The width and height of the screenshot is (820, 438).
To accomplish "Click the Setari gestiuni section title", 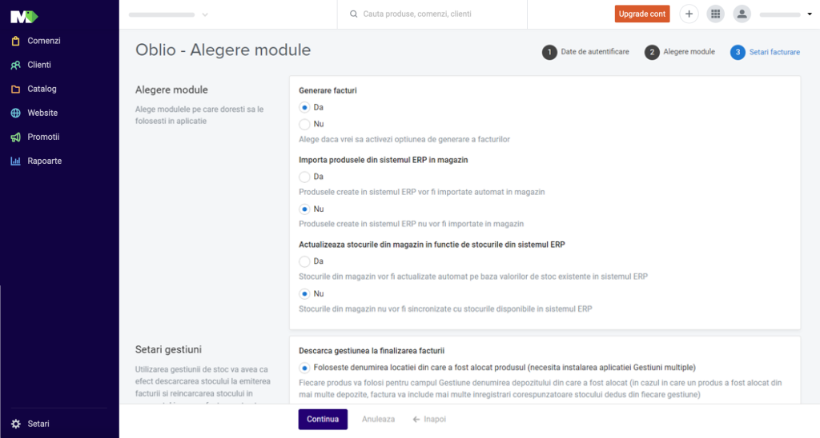I will pyautogui.click(x=168, y=350).
